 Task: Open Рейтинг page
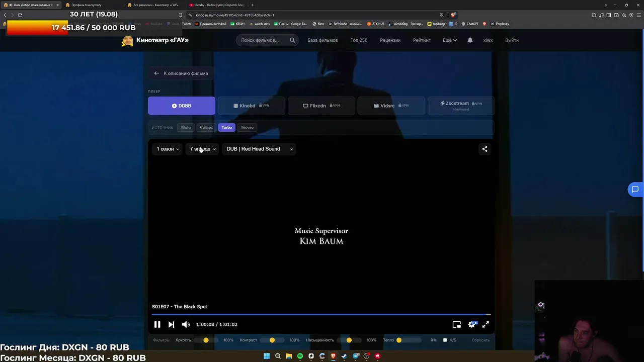click(422, 40)
